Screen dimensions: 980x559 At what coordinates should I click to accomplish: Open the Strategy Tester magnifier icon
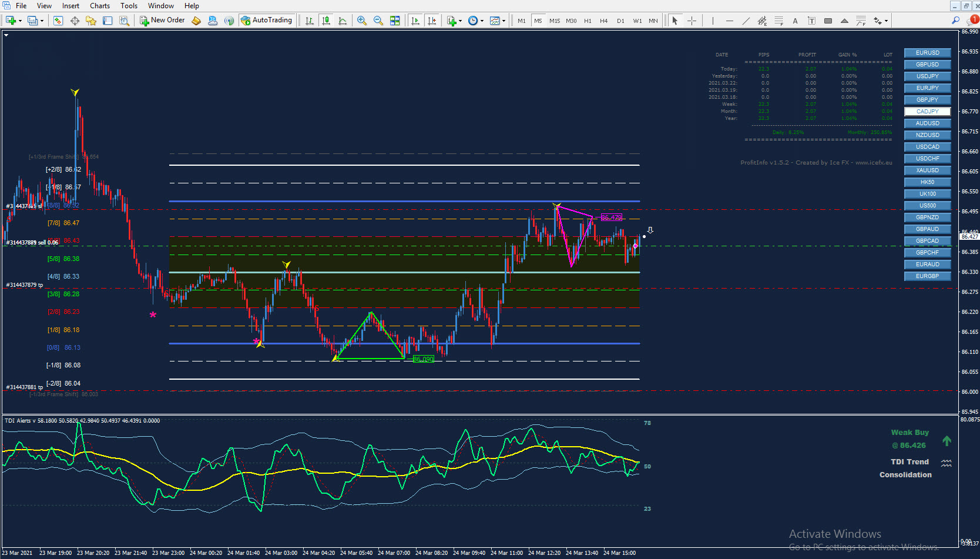[x=124, y=21]
